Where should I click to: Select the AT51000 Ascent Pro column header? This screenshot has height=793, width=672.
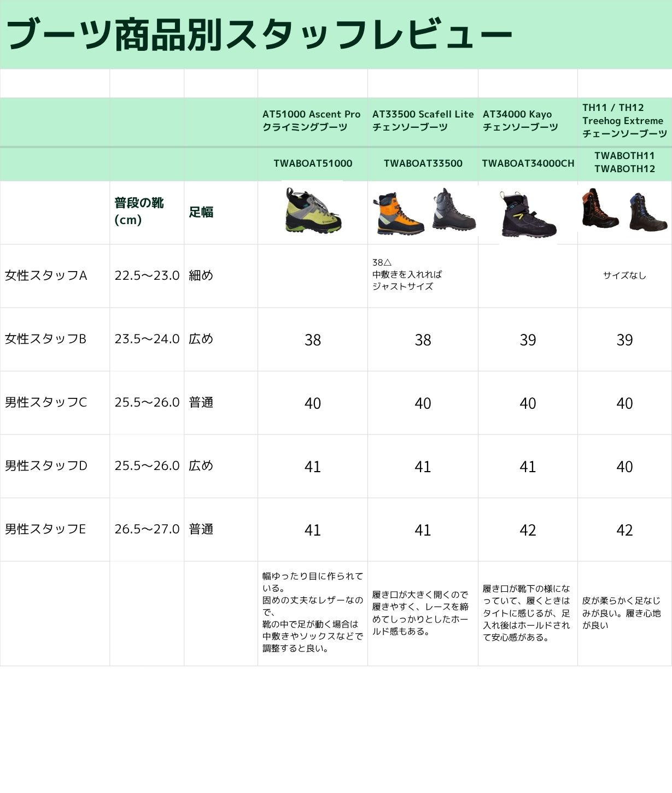pos(312,121)
